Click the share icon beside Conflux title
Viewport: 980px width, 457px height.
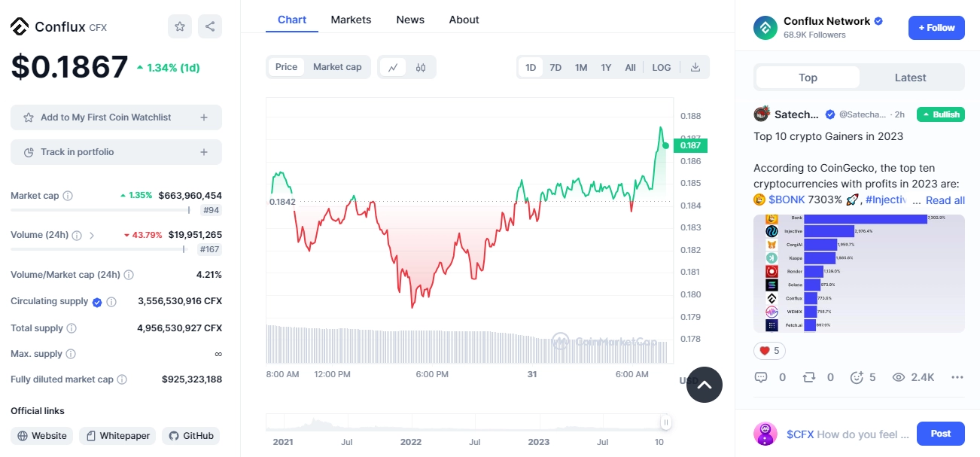210,27
